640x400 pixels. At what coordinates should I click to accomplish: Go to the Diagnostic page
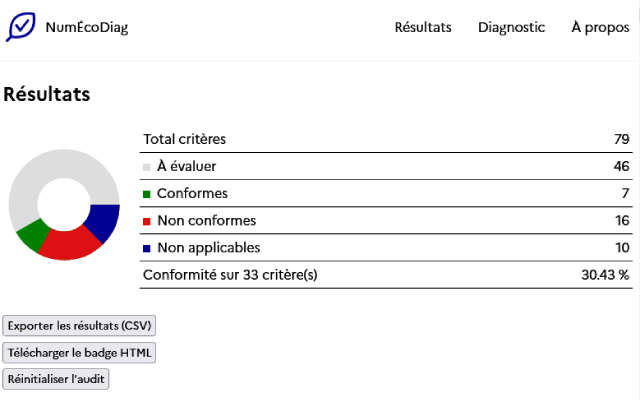coord(511,27)
